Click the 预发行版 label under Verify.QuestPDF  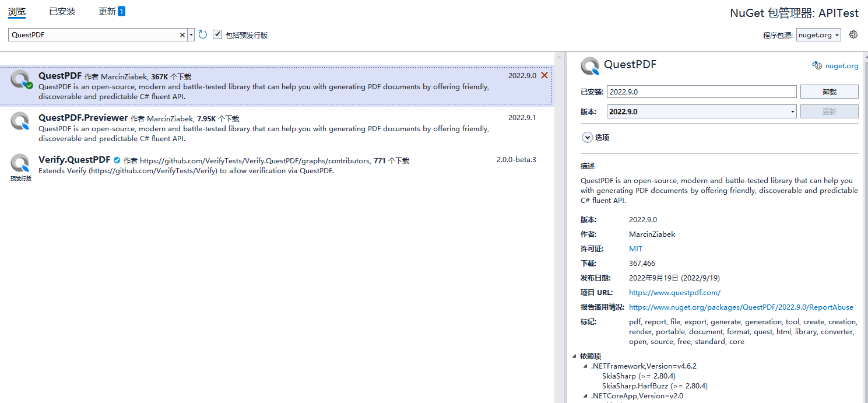click(x=21, y=178)
